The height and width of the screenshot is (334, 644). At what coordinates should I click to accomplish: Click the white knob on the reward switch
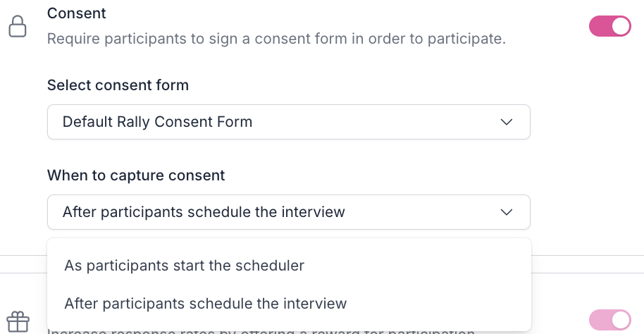pos(620,320)
